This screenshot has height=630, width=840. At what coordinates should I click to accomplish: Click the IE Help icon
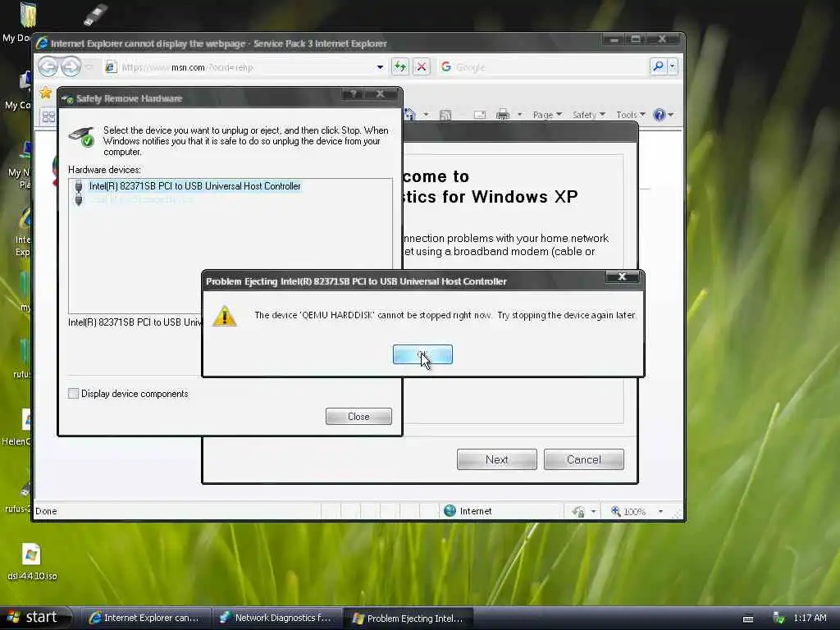coord(660,115)
